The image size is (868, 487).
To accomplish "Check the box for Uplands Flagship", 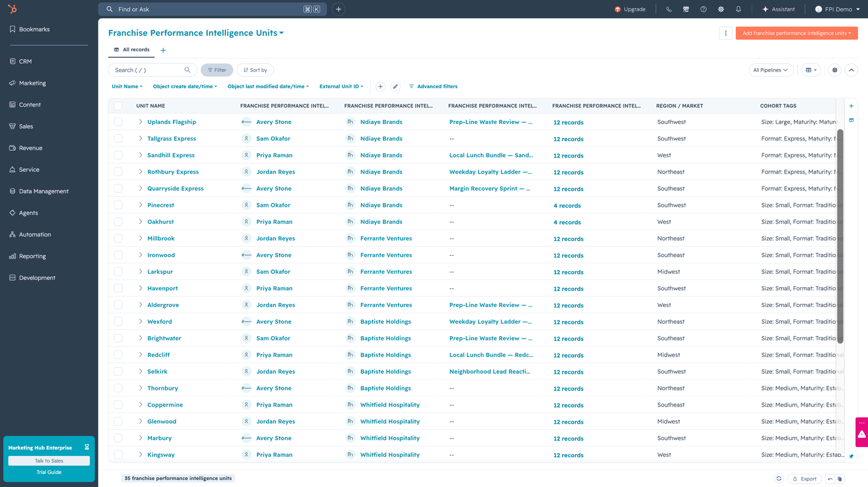I will pos(118,122).
